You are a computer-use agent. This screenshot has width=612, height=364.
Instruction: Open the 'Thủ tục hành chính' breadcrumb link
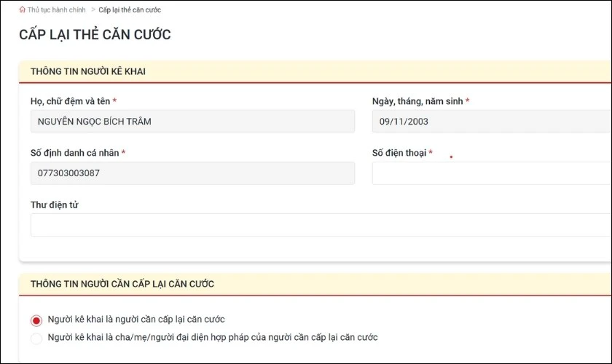[x=56, y=9]
